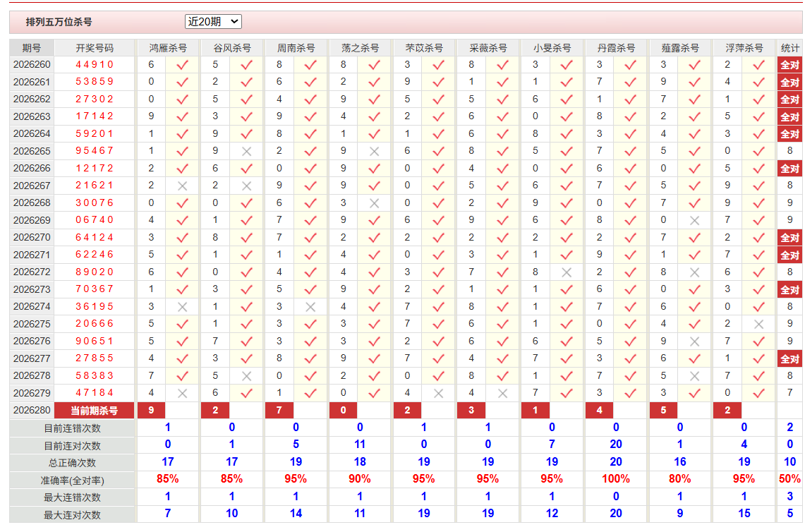Click the 当前期杀号 red label
This screenshot has height=532, width=805.
pos(95,411)
